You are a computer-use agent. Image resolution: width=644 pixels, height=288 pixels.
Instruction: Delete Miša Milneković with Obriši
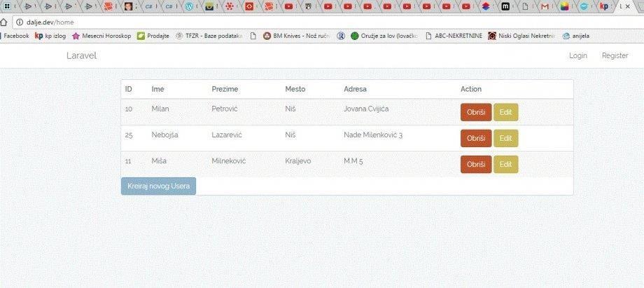[x=476, y=164]
